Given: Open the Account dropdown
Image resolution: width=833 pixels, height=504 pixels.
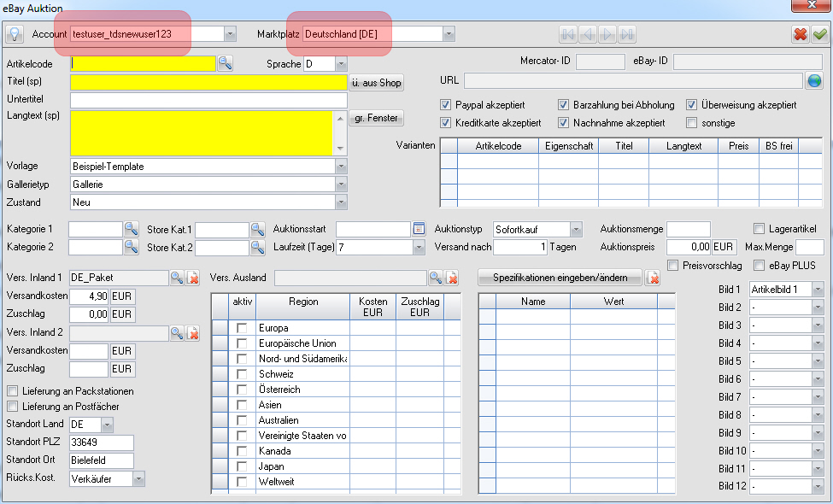Looking at the screenshot, I should [x=230, y=34].
